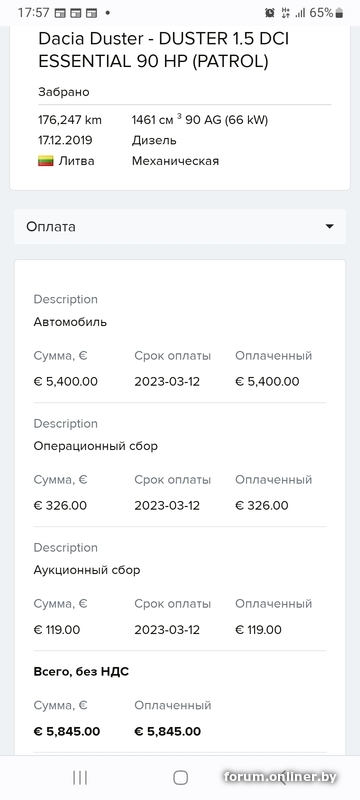Tap the 176,247 km mileage value
This screenshot has height=800, width=360.
70,120
